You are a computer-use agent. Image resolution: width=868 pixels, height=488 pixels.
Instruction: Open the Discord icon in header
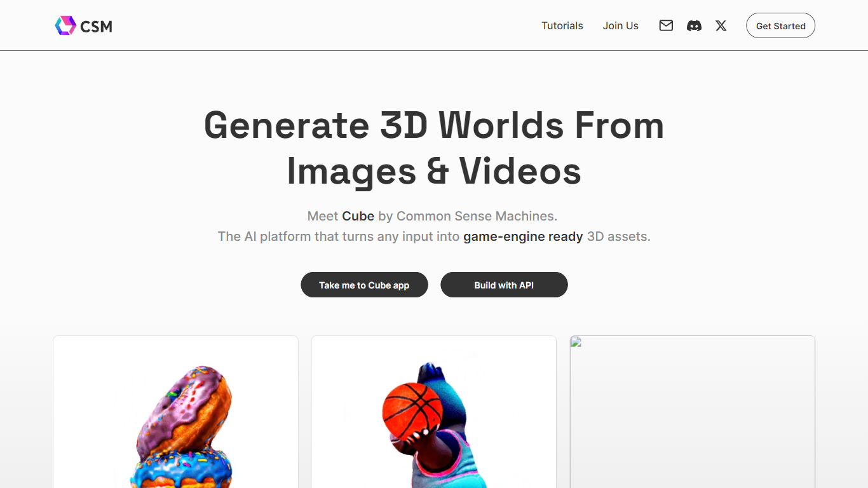pyautogui.click(x=694, y=26)
